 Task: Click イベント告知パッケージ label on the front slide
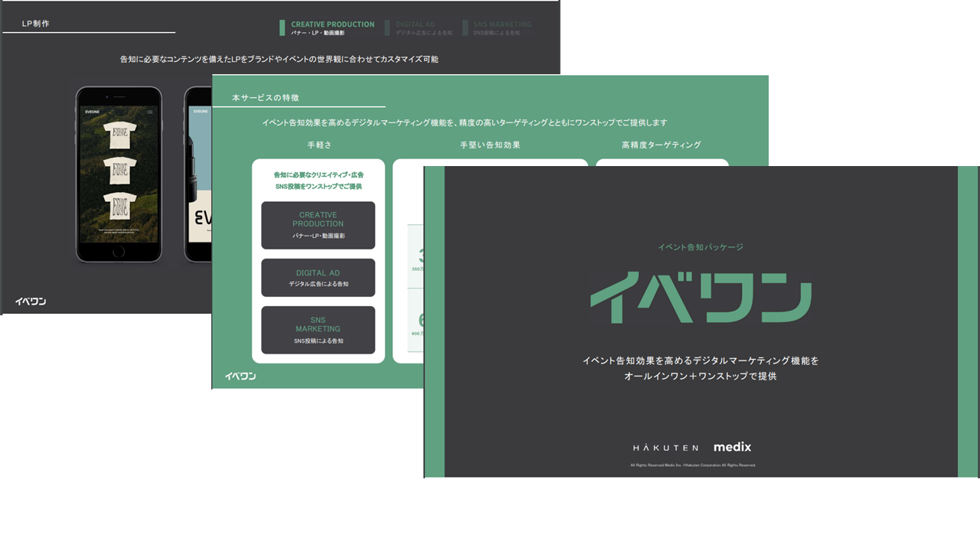701,247
